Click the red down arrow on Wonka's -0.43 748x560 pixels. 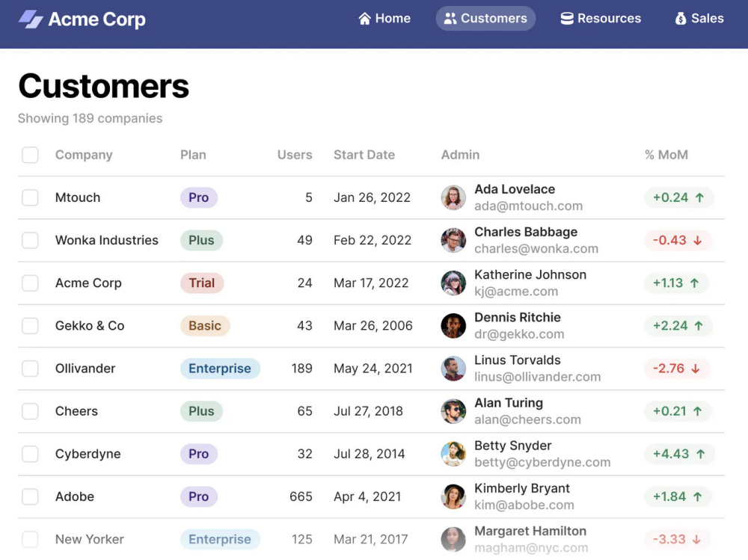pyautogui.click(x=696, y=241)
